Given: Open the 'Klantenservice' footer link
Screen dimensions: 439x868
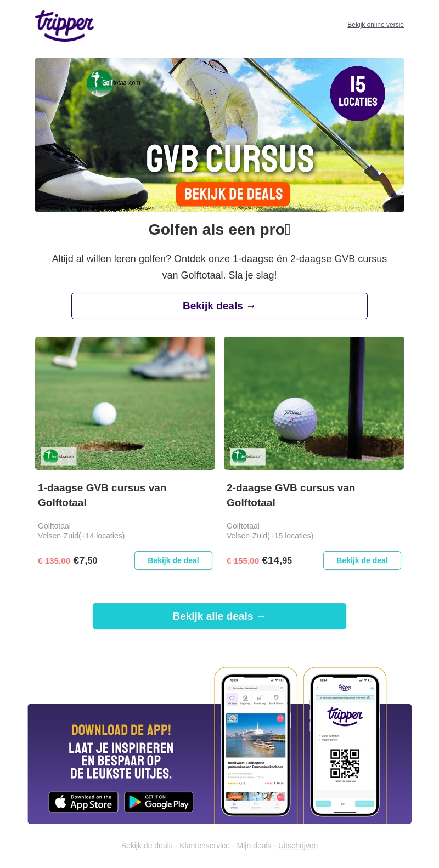Looking at the screenshot, I should (x=205, y=846).
